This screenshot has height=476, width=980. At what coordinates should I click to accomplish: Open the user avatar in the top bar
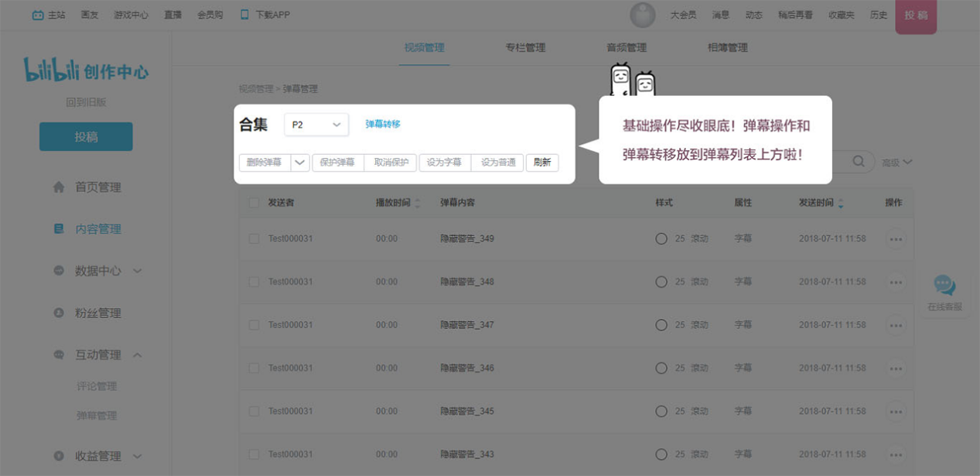(643, 15)
